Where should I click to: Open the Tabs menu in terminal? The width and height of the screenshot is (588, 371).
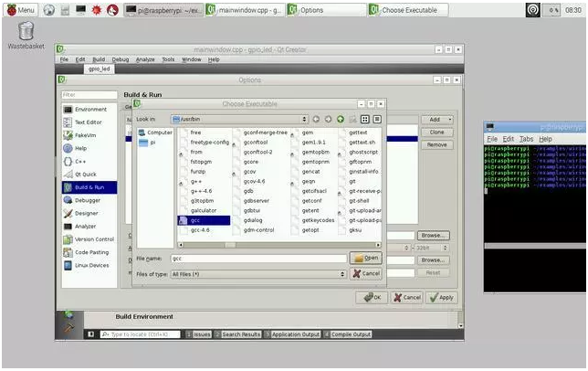pyautogui.click(x=527, y=139)
